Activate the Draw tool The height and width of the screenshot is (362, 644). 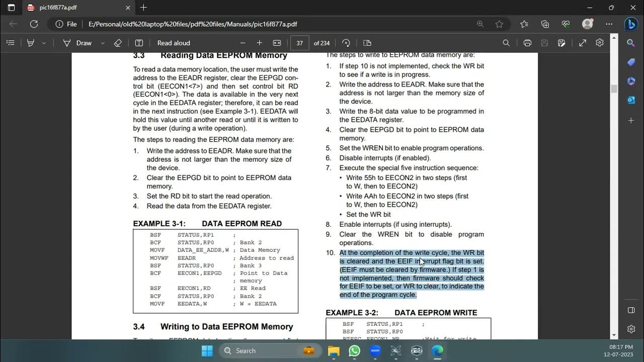point(77,43)
